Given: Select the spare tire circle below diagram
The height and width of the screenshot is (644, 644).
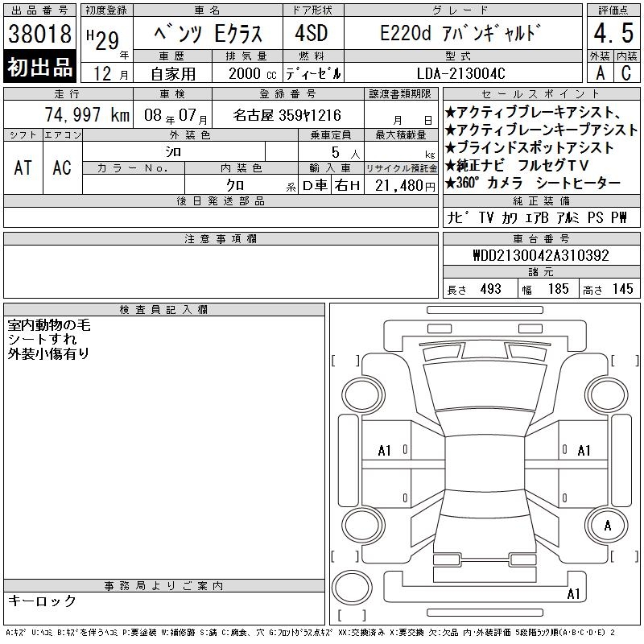Looking at the screenshot, I should tap(352, 588).
